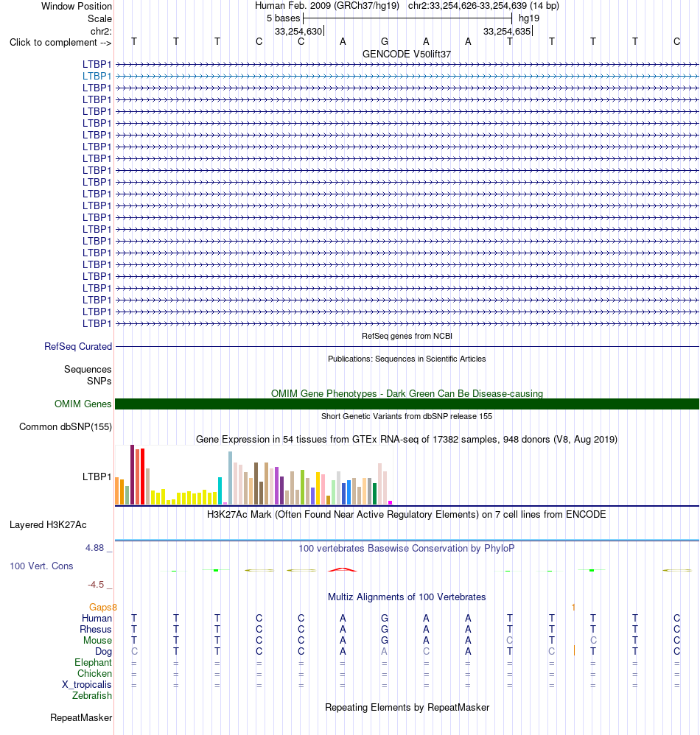700x735 pixels.
Task: Click the OMIM Genes track label
Action: pos(83,404)
